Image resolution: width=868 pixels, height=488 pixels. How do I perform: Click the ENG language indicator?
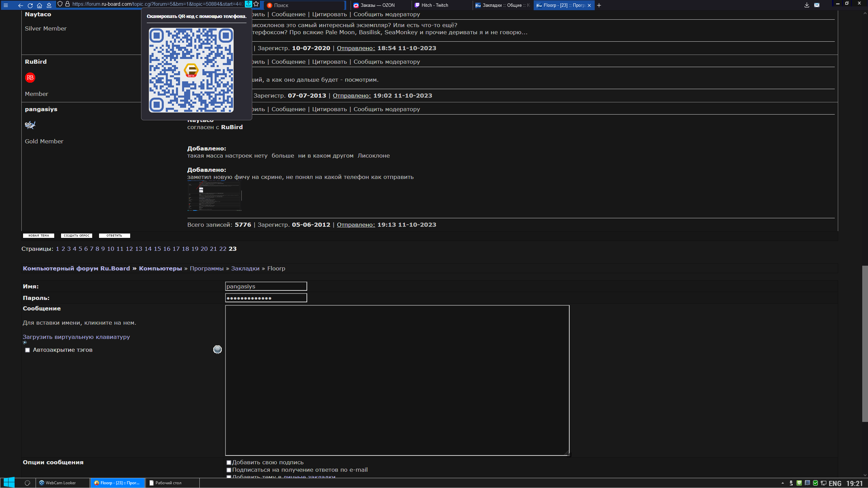835,484
